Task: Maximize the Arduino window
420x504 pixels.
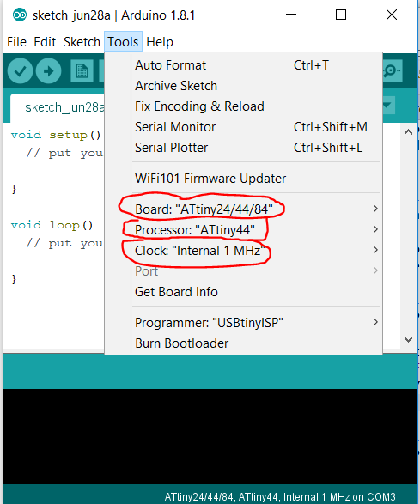Action: (x=341, y=15)
